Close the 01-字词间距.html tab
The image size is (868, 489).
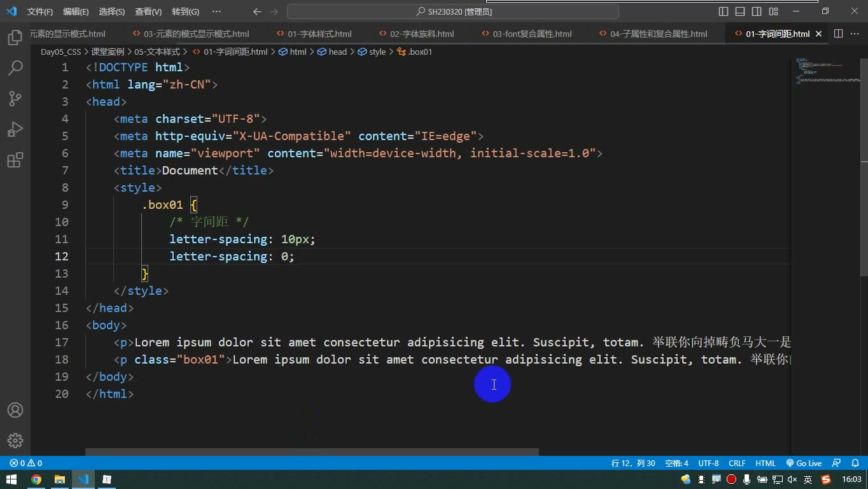(819, 34)
